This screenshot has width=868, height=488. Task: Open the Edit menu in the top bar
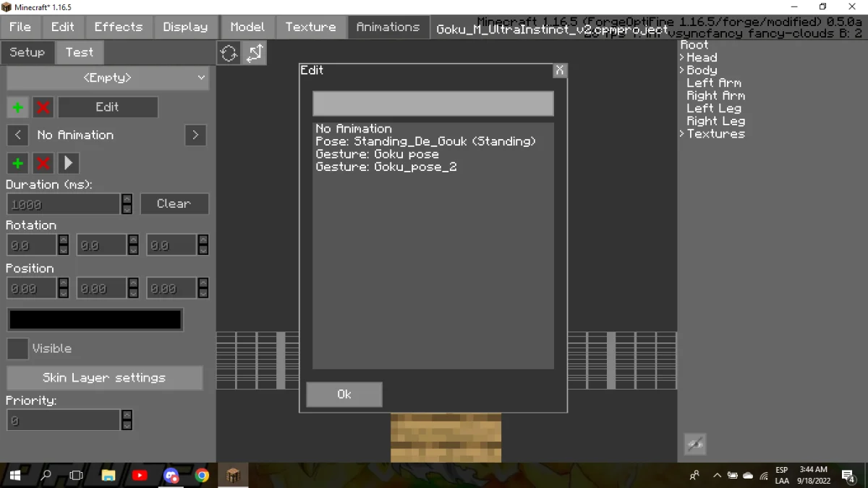coord(63,28)
